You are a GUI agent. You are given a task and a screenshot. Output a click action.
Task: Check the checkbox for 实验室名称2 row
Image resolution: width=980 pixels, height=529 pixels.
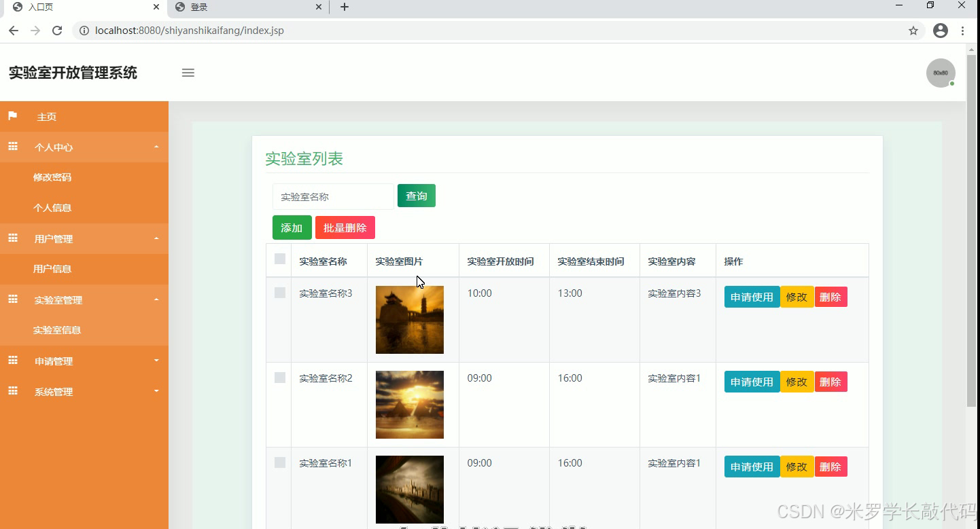[x=279, y=377]
